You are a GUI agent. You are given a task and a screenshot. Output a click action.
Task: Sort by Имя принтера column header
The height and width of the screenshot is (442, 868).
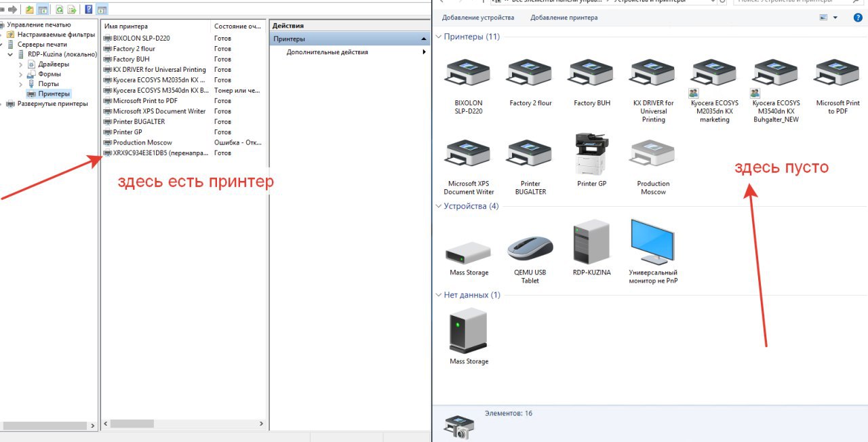coord(156,26)
